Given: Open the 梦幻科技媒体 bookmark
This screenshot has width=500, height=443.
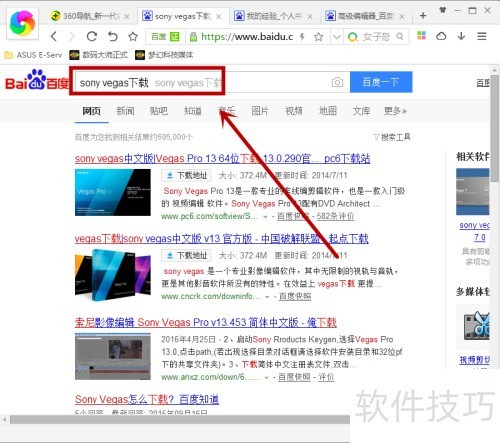Looking at the screenshot, I should [164, 55].
